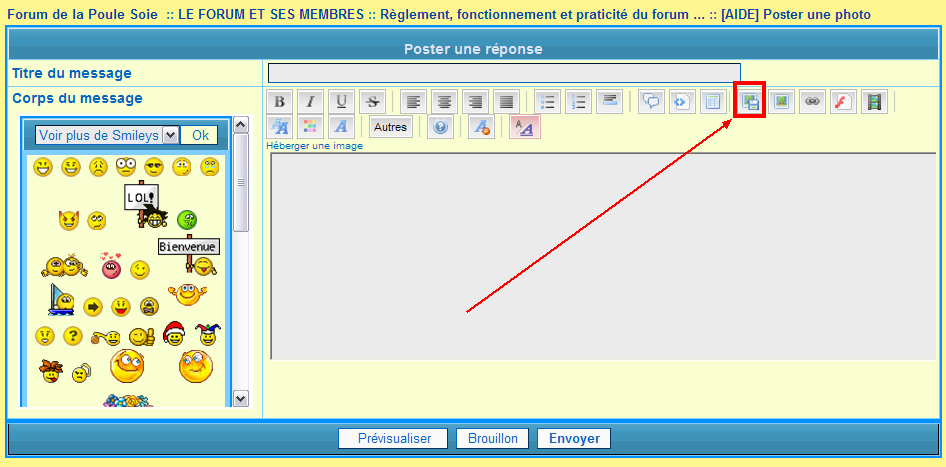This screenshot has width=946, height=467.
Task: Insert the red devil smiley
Action: click(x=68, y=220)
